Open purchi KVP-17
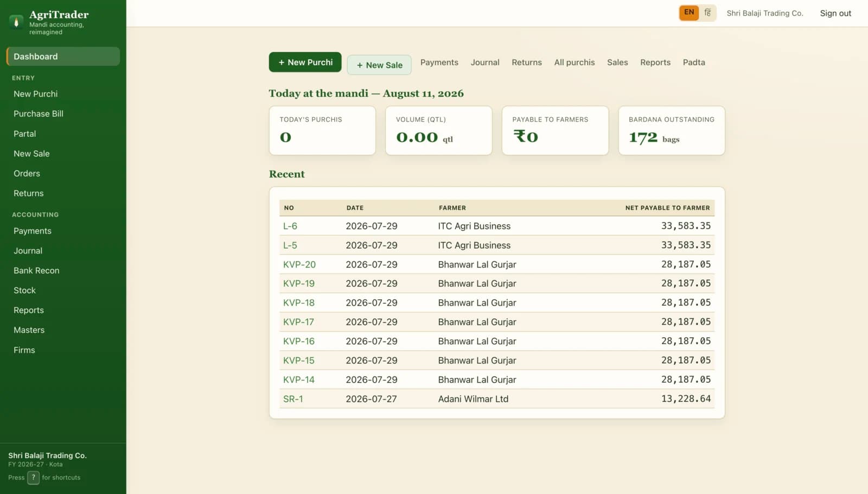The width and height of the screenshot is (868, 494). click(x=298, y=322)
